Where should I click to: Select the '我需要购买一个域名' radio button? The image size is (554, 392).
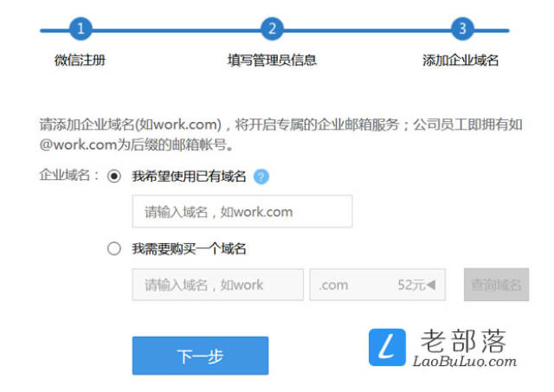[114, 248]
